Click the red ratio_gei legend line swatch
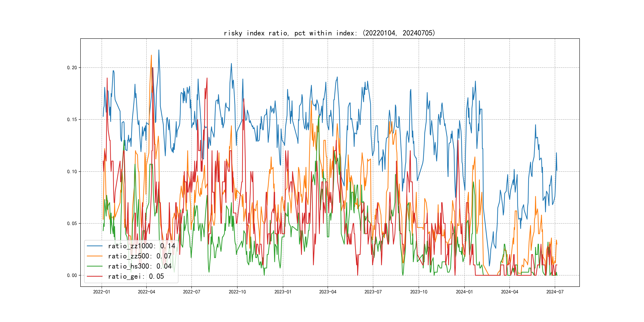 (94, 276)
